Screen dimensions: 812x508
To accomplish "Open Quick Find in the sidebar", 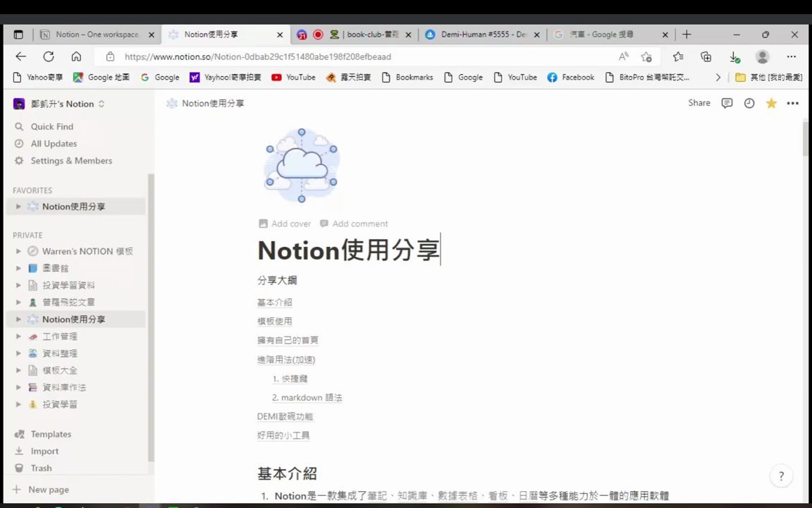I will click(x=51, y=126).
